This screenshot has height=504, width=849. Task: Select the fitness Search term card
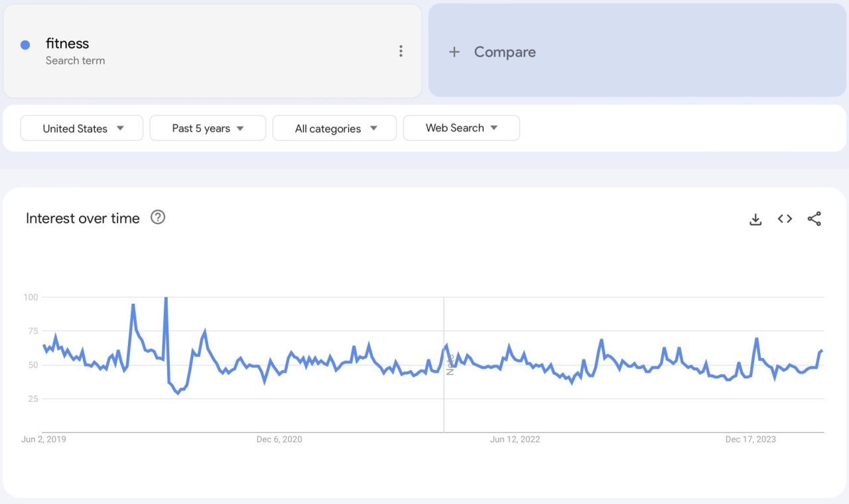[212, 50]
